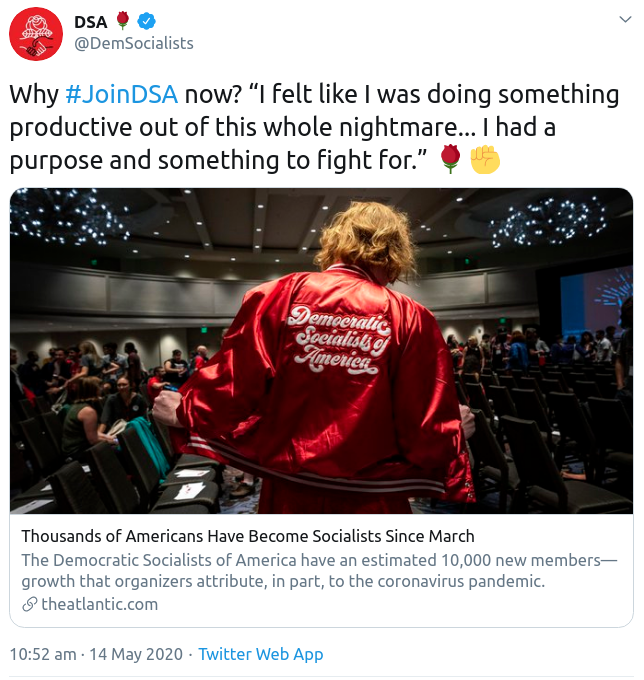Expand the tweet options chevron
The image size is (644, 680).
pyautogui.click(x=625, y=20)
